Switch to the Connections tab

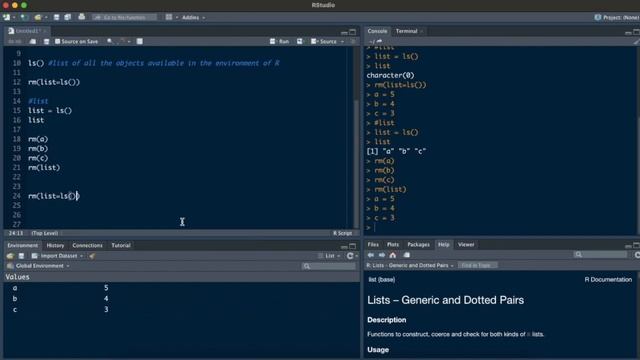pyautogui.click(x=87, y=245)
